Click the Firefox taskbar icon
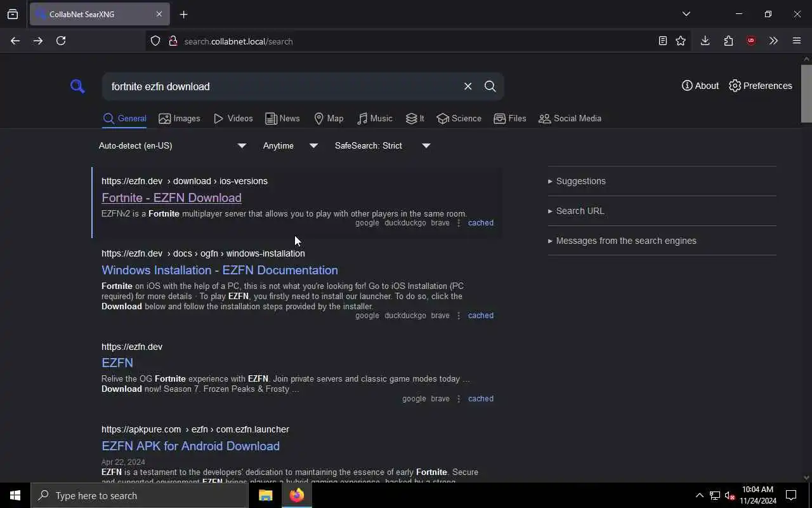 coord(296,495)
